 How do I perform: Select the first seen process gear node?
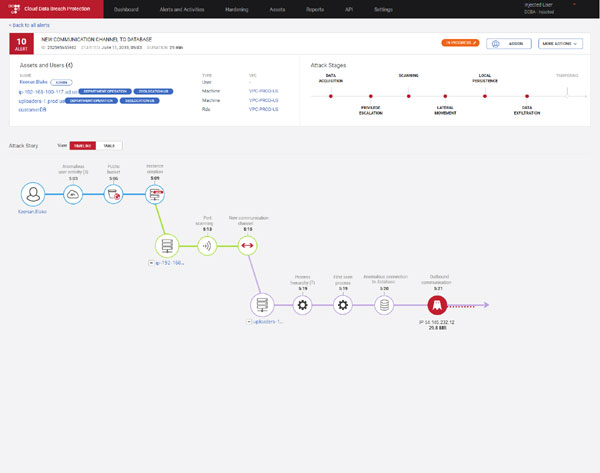[343, 304]
